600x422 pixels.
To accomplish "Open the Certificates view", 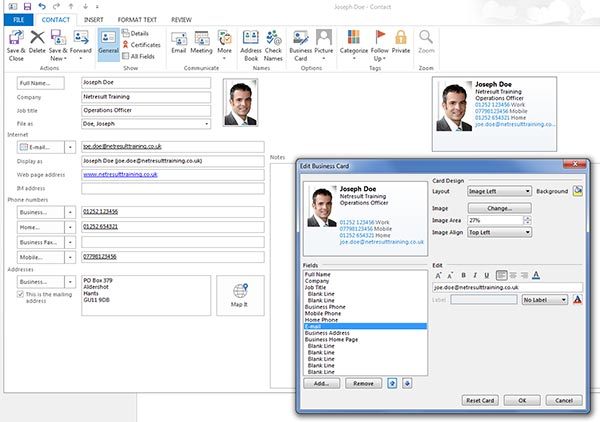I will pyautogui.click(x=142, y=45).
